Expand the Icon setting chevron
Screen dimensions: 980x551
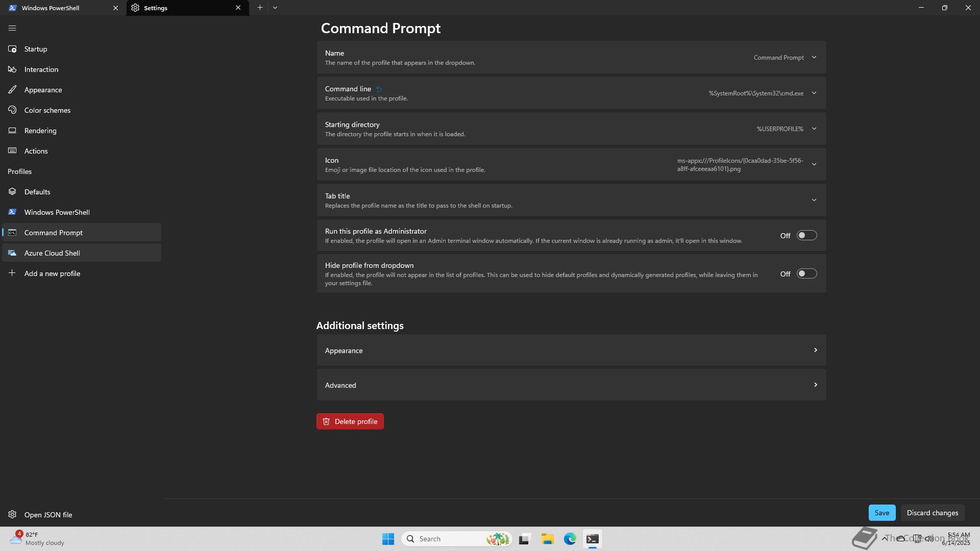(x=814, y=165)
